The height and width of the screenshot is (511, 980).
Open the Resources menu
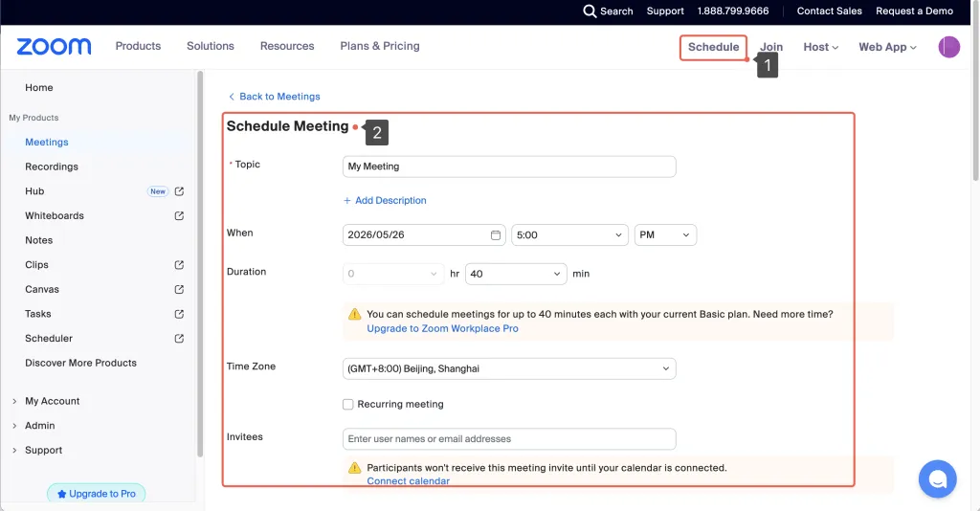tap(287, 46)
